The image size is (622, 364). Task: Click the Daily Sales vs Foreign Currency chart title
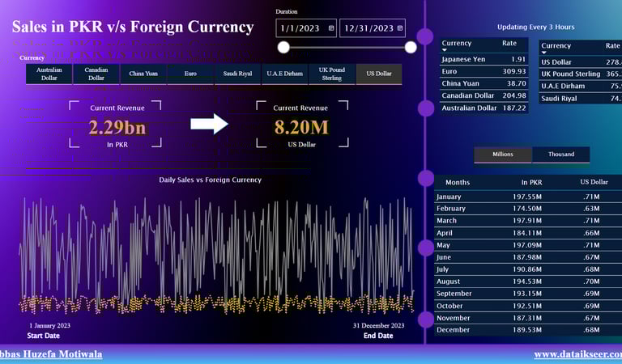(x=211, y=180)
